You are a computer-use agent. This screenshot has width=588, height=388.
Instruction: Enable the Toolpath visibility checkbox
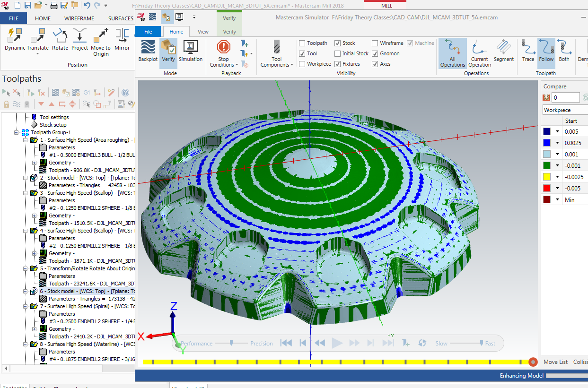coord(302,43)
